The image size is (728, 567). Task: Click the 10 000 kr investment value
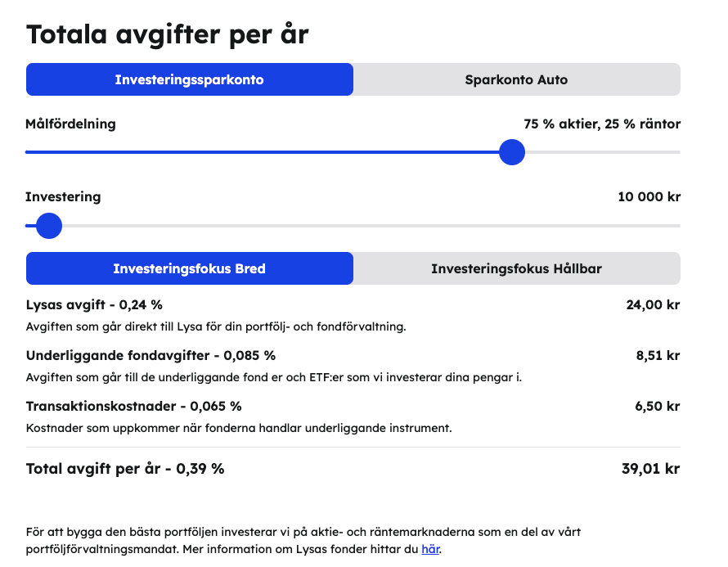click(x=649, y=197)
